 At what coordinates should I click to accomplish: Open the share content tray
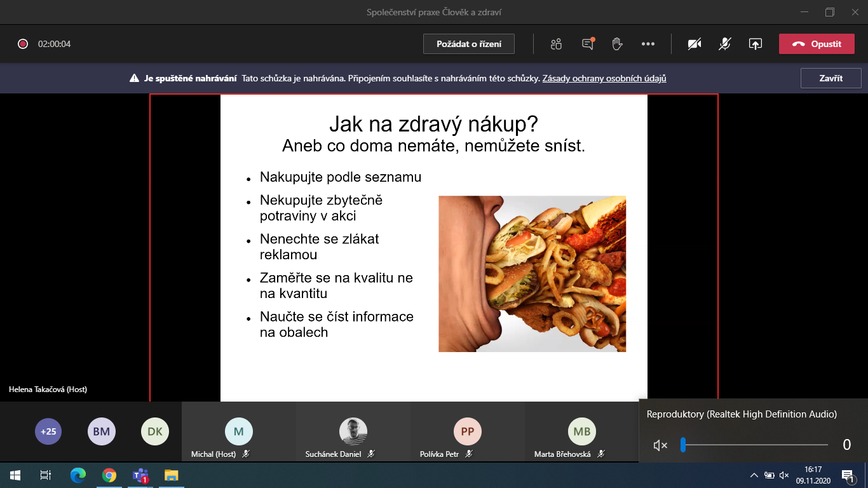point(755,44)
